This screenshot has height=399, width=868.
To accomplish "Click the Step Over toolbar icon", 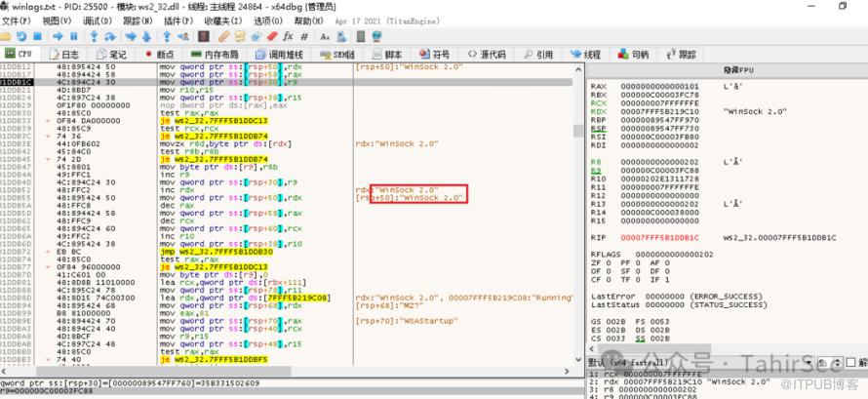I will tap(112, 35).
